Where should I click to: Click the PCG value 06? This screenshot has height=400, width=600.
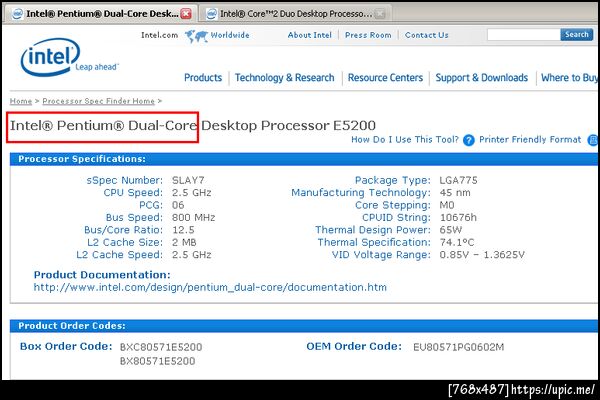178,205
